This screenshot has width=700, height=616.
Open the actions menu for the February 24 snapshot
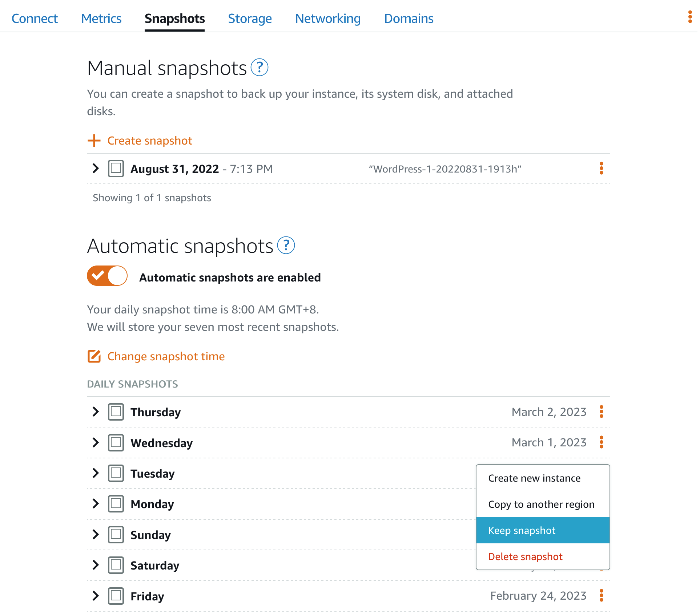pos(602,595)
